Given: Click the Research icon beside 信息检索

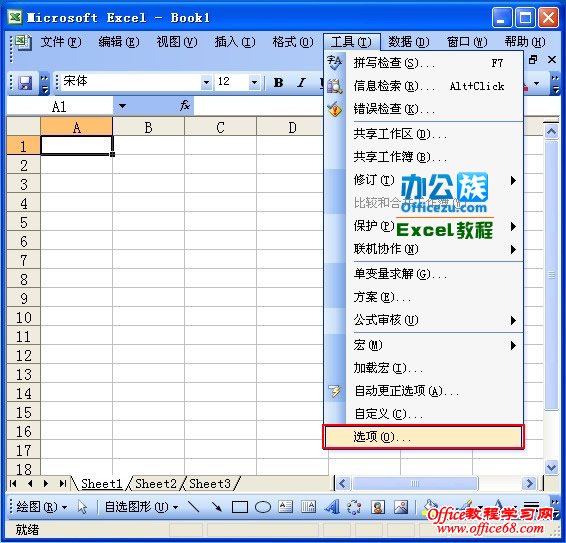Looking at the screenshot, I should 335,86.
